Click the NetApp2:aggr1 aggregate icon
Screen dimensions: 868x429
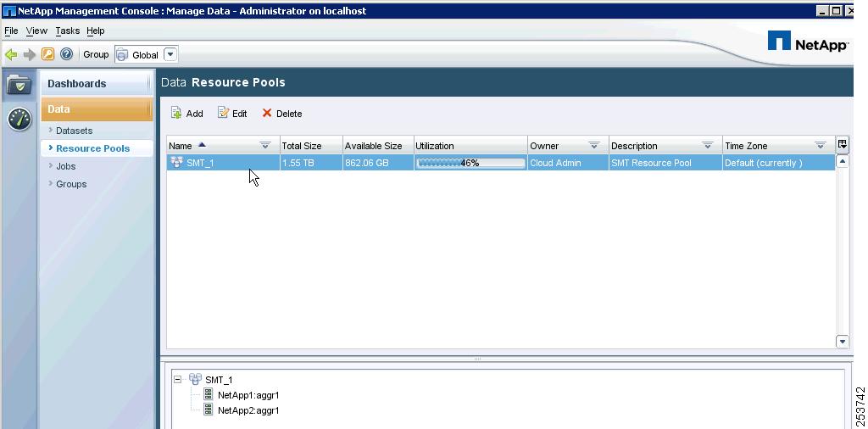click(x=209, y=409)
